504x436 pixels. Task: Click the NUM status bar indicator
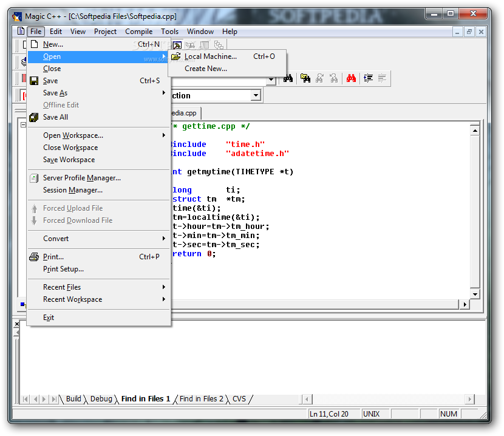pos(449,414)
